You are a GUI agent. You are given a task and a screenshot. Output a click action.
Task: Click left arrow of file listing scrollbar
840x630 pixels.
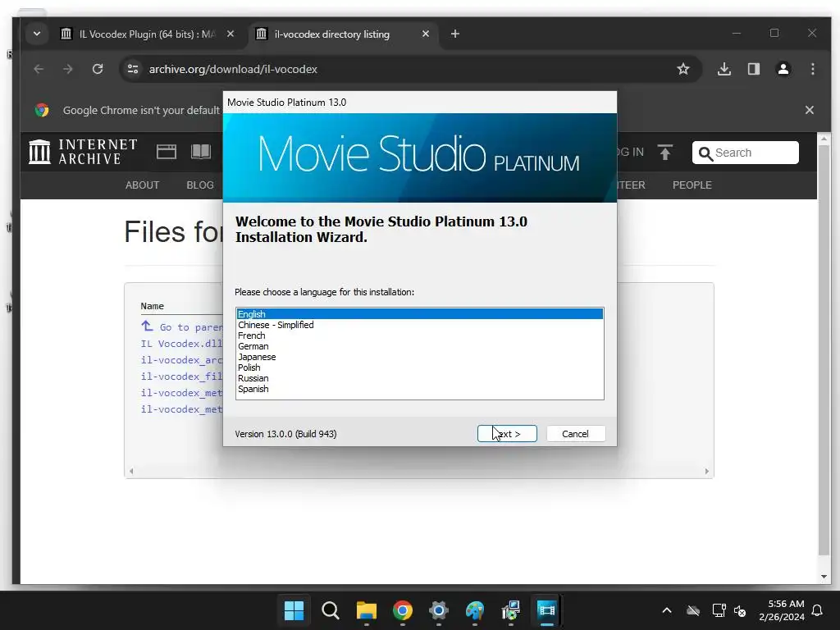tap(131, 472)
